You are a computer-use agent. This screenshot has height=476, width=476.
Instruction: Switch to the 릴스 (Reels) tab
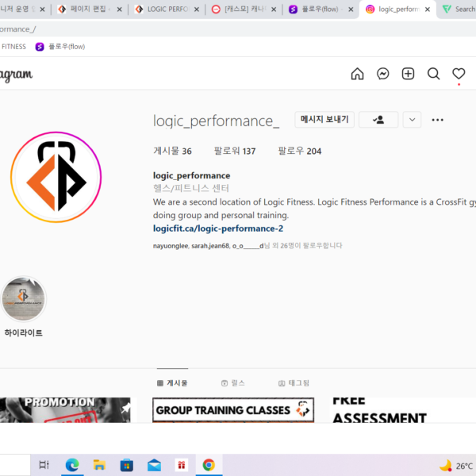[232, 383]
